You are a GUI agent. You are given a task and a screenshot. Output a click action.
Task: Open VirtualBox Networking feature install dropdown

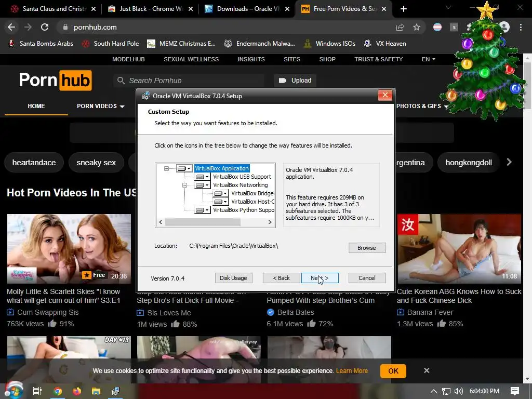tap(202, 185)
